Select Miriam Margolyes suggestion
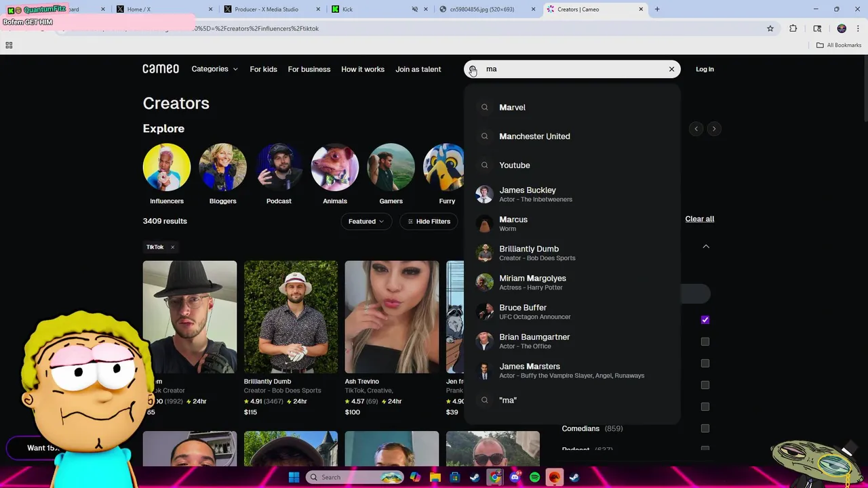868x488 pixels. click(573, 283)
